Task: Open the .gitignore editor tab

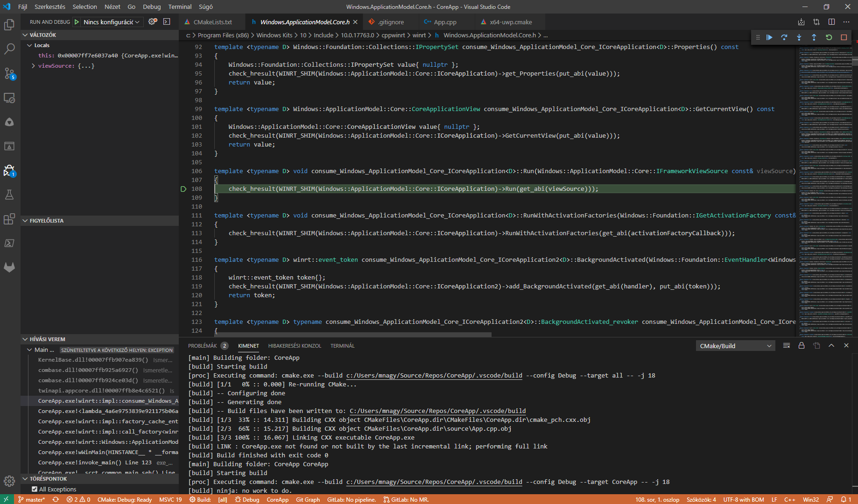Action: (x=391, y=22)
